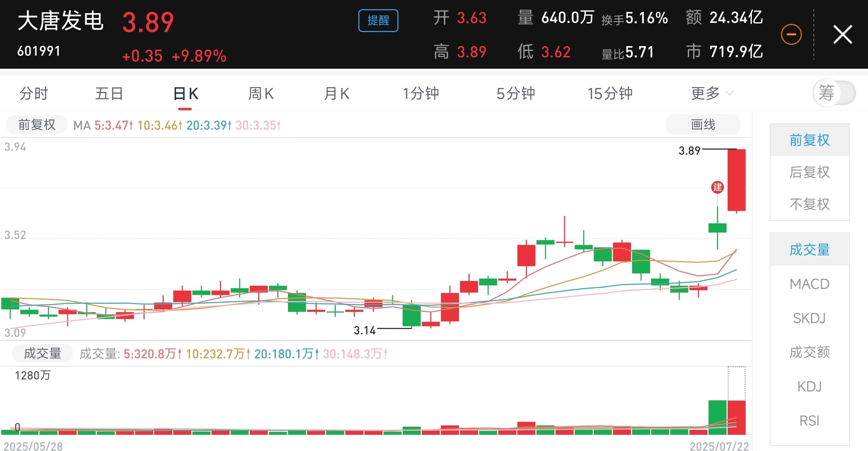
Task: Click the 量 640.0万 volume value
Action: click(556, 18)
